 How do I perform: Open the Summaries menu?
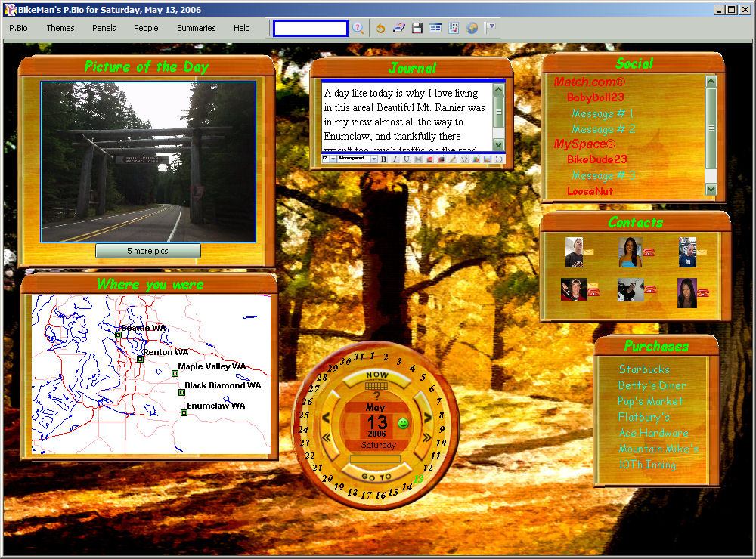197,28
